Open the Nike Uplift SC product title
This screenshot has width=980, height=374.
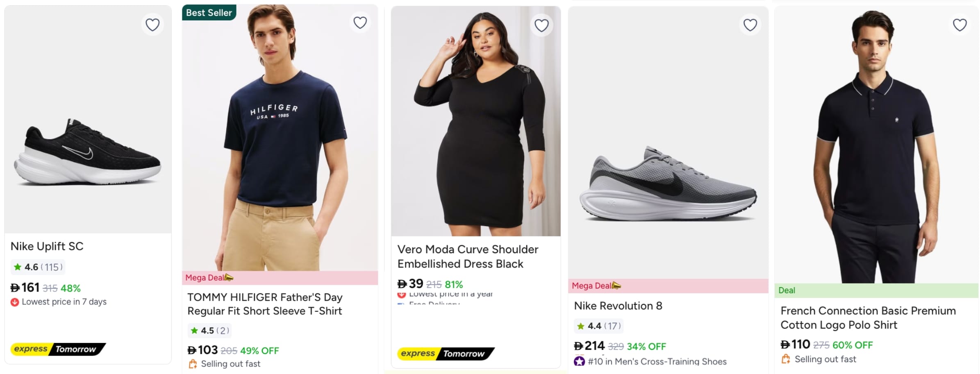click(x=47, y=246)
